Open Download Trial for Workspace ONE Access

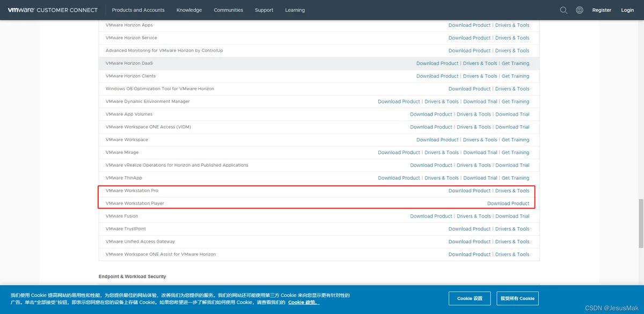pos(512,127)
